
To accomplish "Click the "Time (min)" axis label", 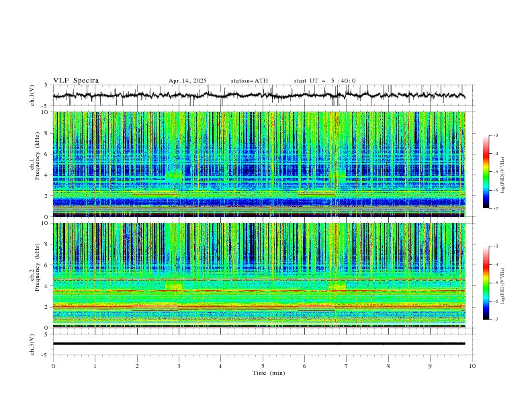I will coord(269,373).
